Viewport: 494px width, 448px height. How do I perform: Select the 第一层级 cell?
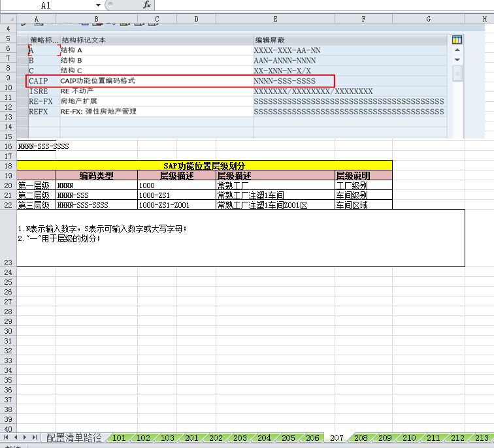(36, 185)
